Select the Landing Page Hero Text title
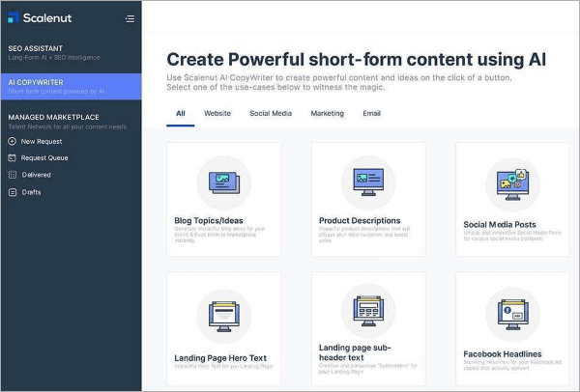This screenshot has width=580, height=392. [x=220, y=358]
